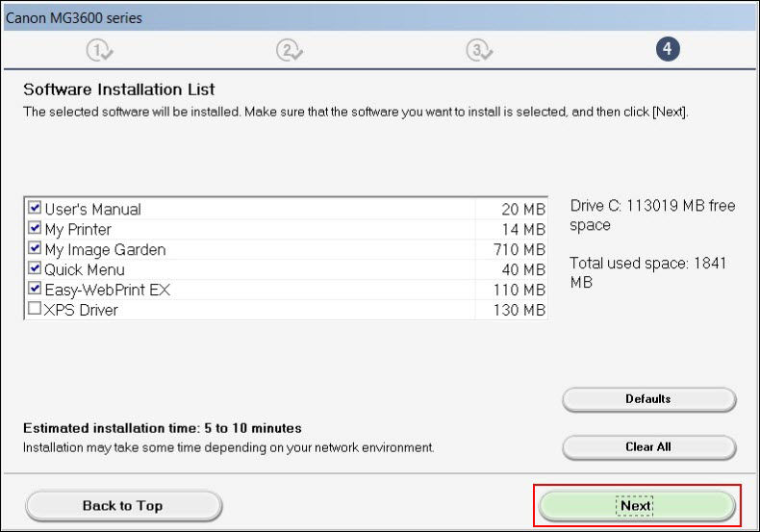Image resolution: width=760 pixels, height=532 pixels.
Task: Select the "XPS Driver" list label
Action: (81, 310)
